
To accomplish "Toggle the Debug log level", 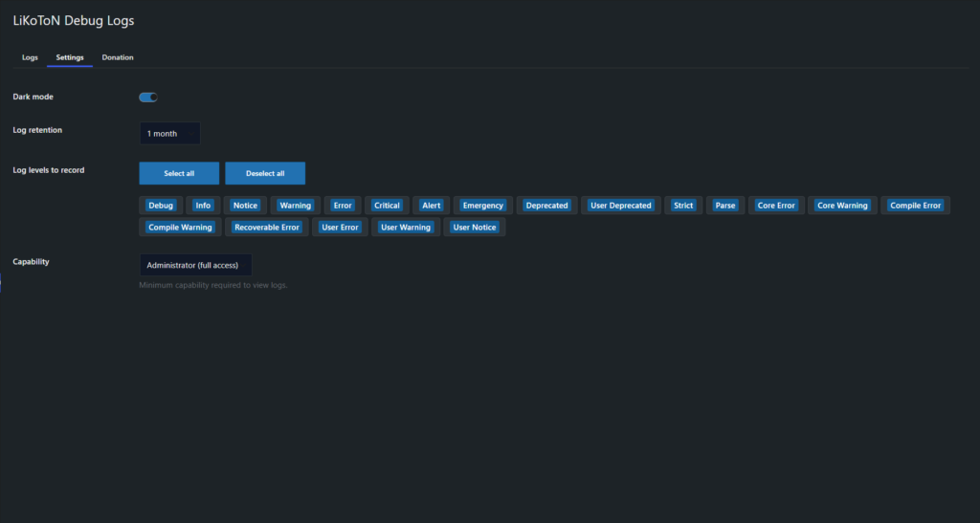I will coord(161,206).
